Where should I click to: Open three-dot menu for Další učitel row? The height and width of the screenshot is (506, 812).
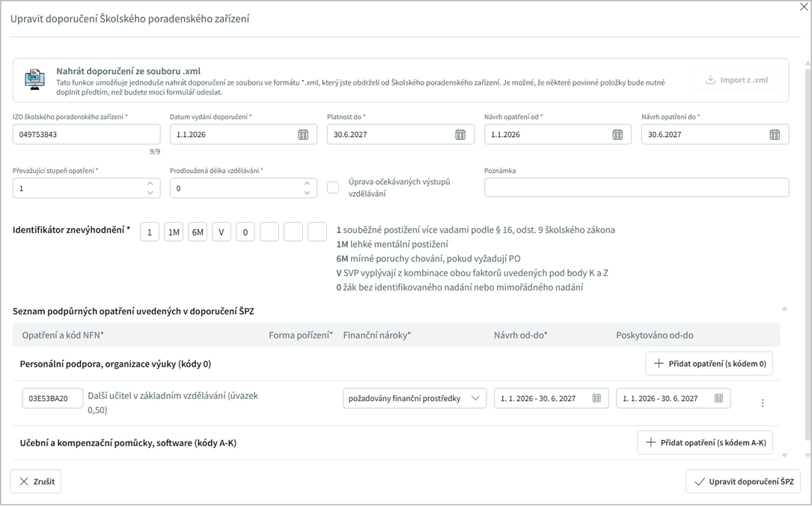[x=763, y=403]
